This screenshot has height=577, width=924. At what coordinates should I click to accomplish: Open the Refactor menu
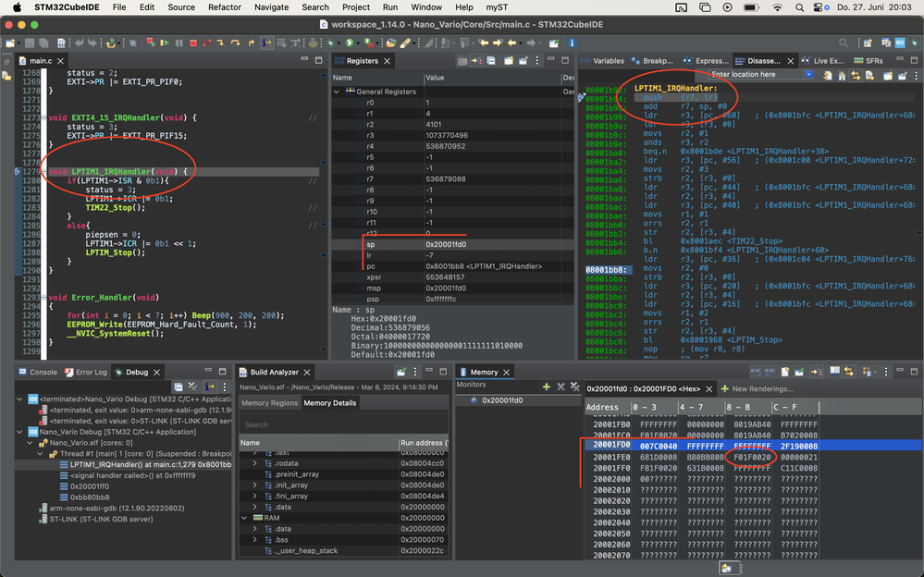pos(224,6)
